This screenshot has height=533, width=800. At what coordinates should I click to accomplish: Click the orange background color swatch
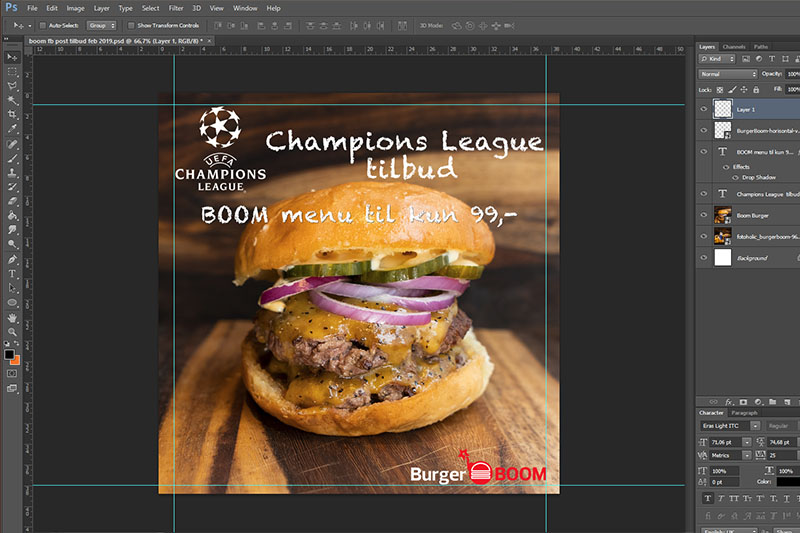pyautogui.click(x=16, y=361)
